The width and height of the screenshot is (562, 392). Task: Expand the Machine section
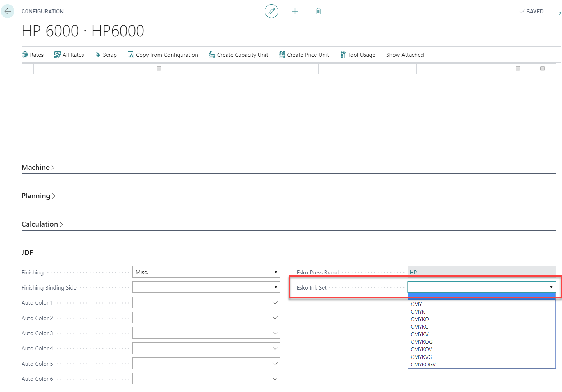tap(38, 168)
